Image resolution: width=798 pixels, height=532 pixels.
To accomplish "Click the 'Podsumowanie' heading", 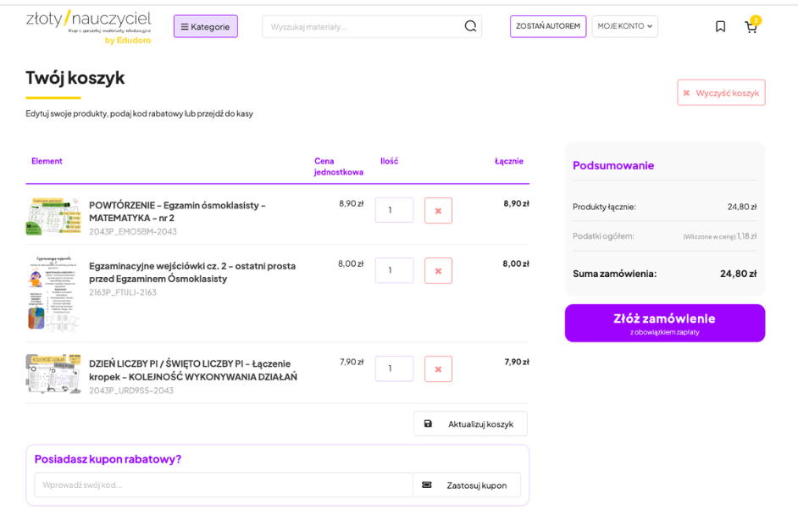I will pyautogui.click(x=613, y=165).
